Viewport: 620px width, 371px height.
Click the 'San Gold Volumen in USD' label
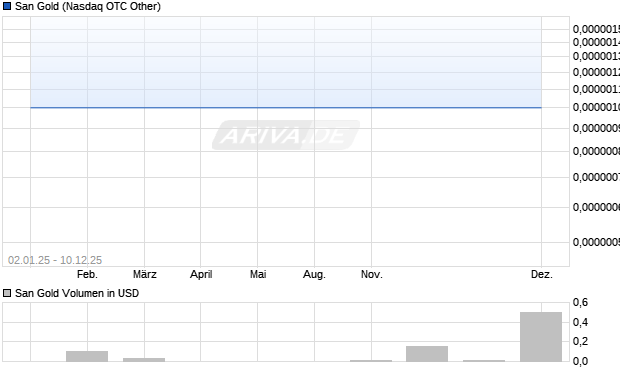pos(77,293)
